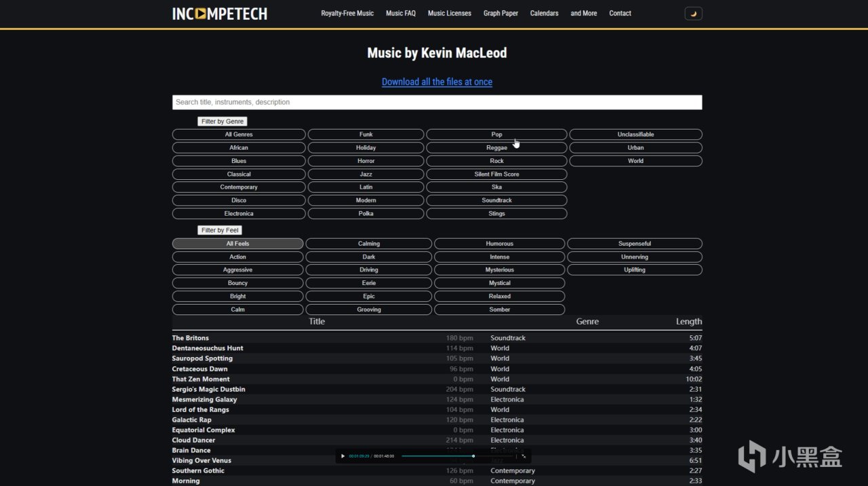Sort tracks by Title header
This screenshot has width=868, height=486.
(x=317, y=322)
